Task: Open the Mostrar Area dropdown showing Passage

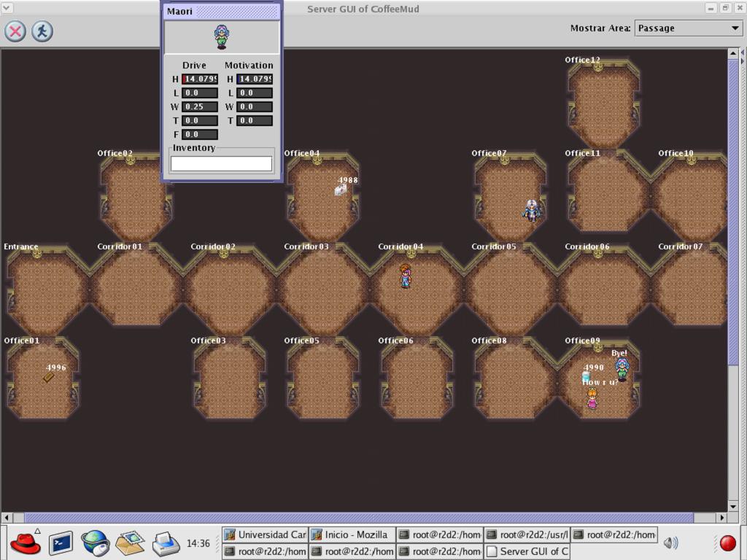Action: pyautogui.click(x=689, y=28)
